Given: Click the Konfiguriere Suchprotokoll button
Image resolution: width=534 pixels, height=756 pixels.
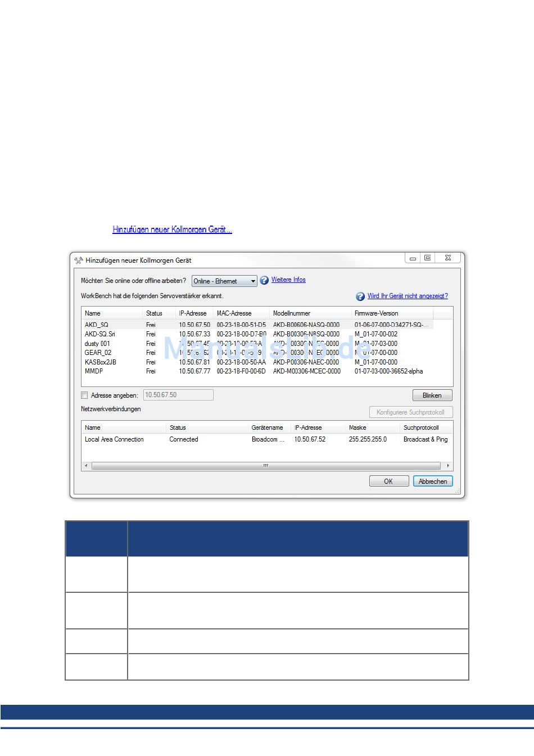Looking at the screenshot, I should pyautogui.click(x=410, y=412).
